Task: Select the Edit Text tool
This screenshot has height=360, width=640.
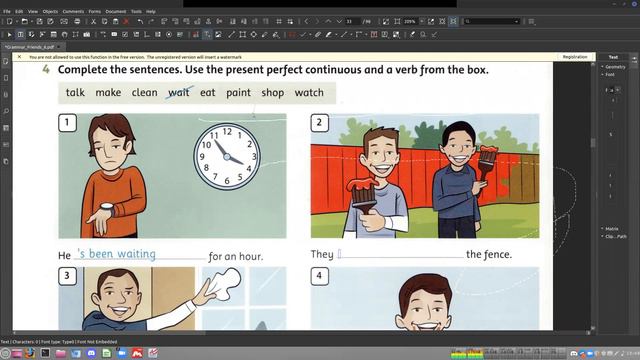Action: (x=20, y=35)
